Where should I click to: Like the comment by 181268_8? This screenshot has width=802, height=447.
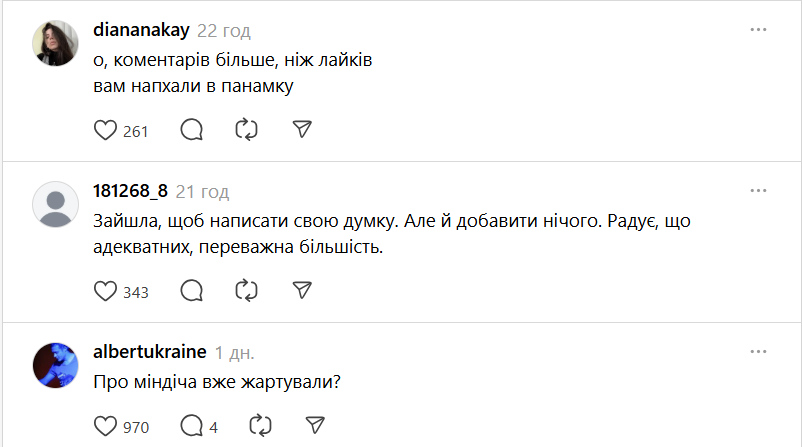[105, 290]
